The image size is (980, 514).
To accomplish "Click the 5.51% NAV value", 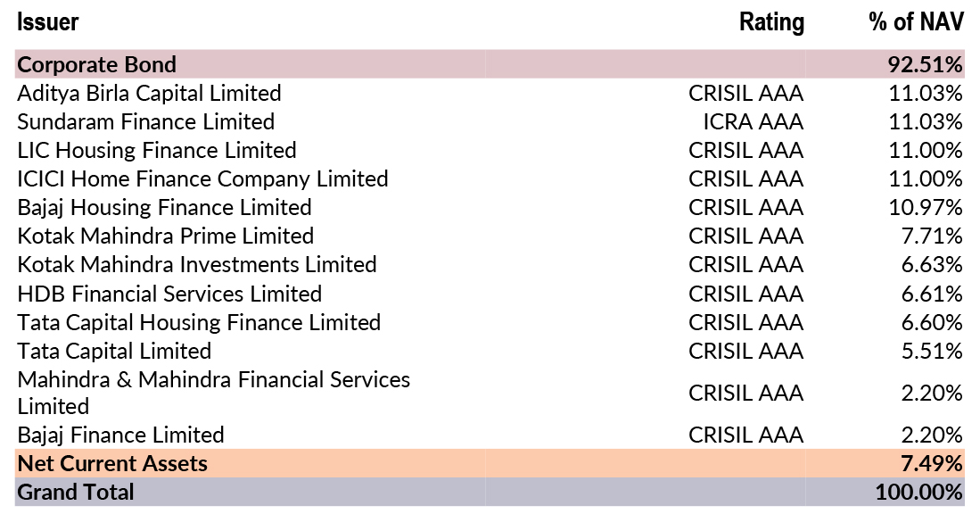I will tap(931, 351).
